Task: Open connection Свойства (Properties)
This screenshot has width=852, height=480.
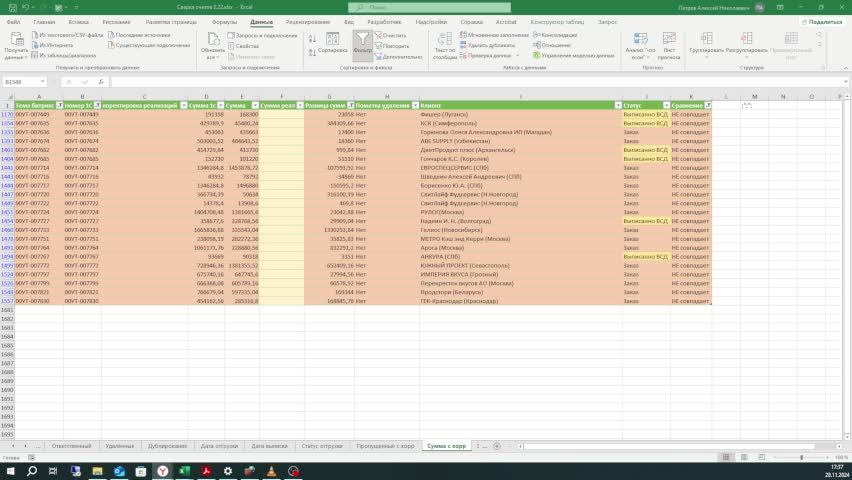Action: coord(243,46)
